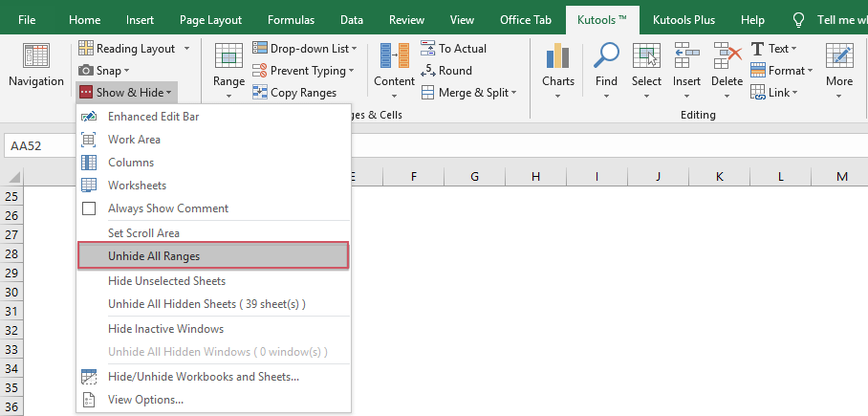The image size is (868, 416).
Task: Switch to the Office Tab tab
Action: click(x=526, y=20)
